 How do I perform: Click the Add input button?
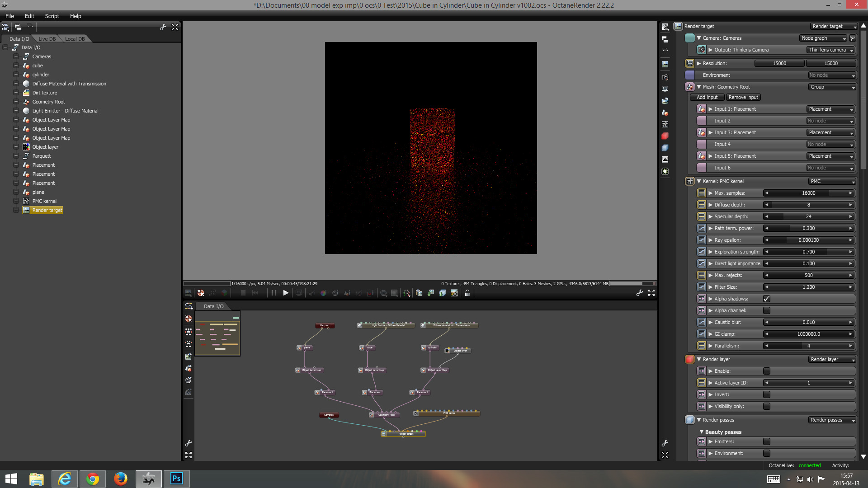(707, 97)
